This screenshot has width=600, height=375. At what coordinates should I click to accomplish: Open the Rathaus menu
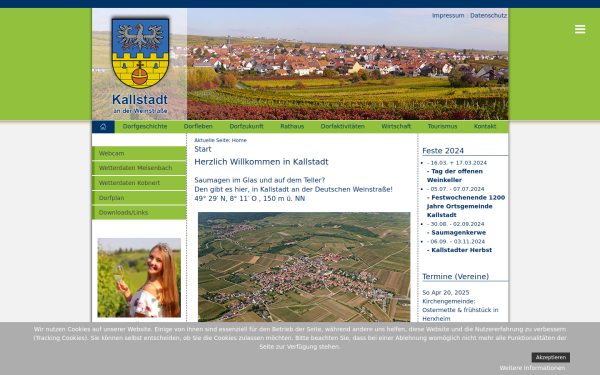pos(292,126)
